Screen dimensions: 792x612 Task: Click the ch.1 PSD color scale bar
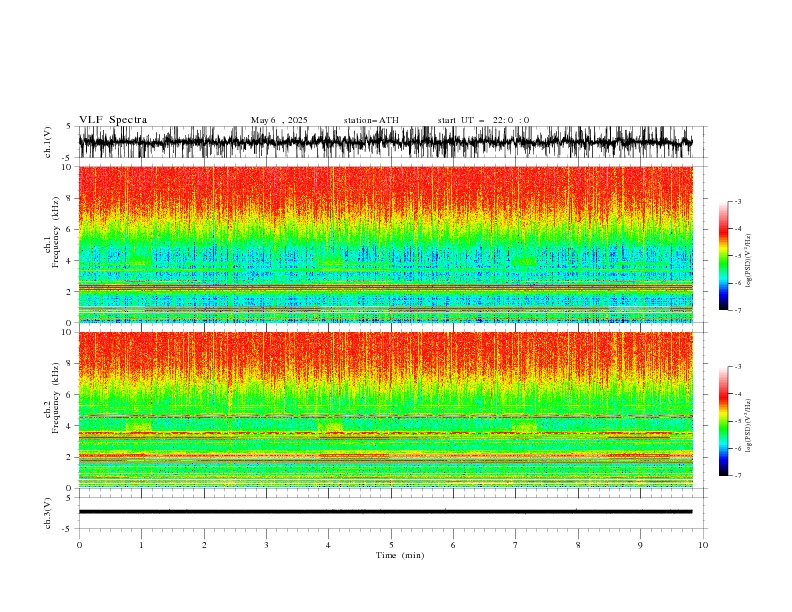tap(723, 256)
